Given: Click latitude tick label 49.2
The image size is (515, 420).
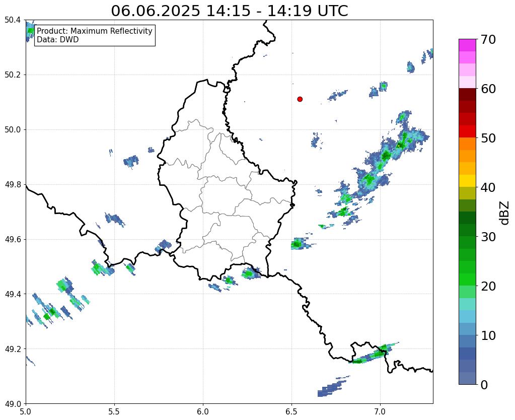Looking at the screenshot, I should tap(13, 348).
